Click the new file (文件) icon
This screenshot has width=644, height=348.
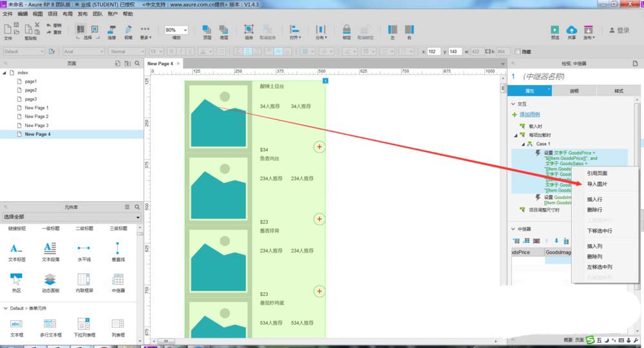tap(7, 30)
